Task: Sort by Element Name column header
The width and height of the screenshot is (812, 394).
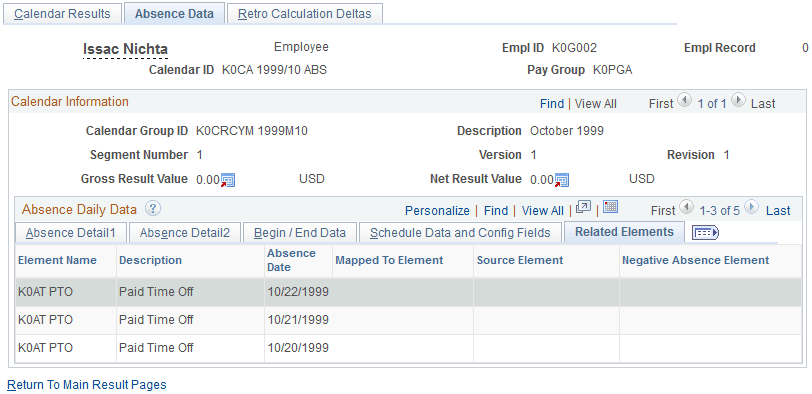Action: (x=57, y=260)
